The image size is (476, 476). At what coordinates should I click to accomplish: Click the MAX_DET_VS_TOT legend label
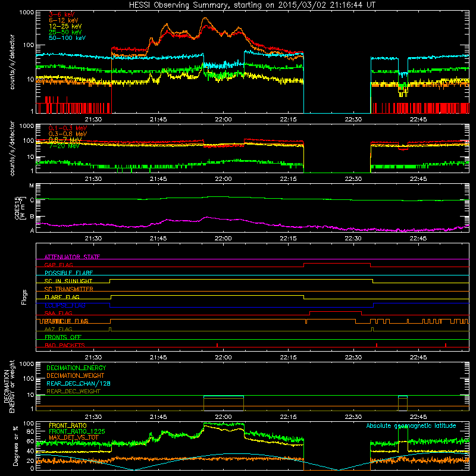74,437
